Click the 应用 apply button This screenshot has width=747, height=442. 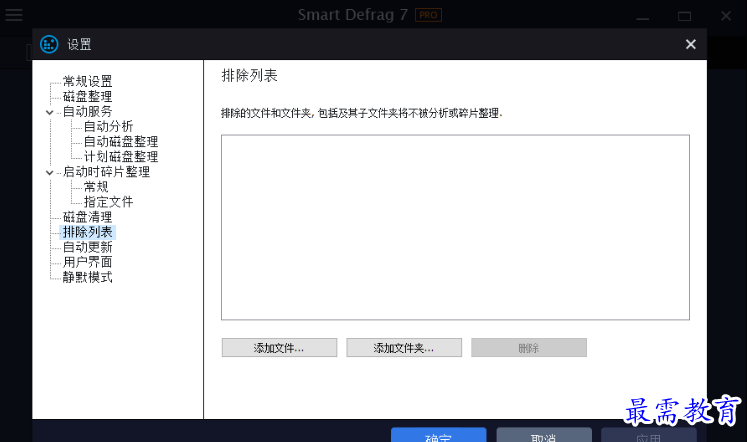coord(649,435)
